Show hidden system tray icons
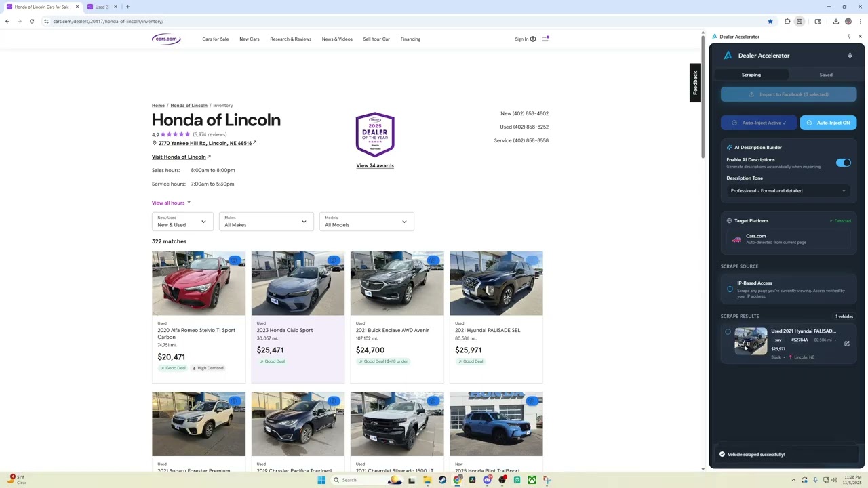Image resolution: width=868 pixels, height=488 pixels. point(793,480)
